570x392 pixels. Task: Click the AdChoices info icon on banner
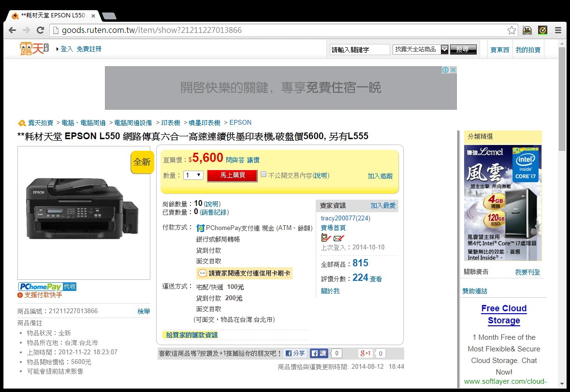(445, 70)
